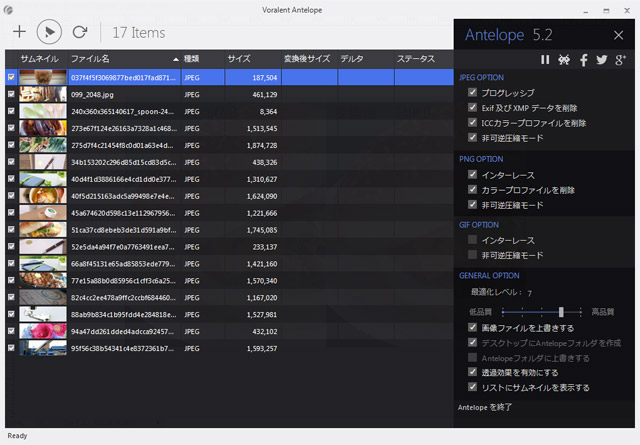
Task: Select file 34b153202c296d85d15cd83d5c
Action: pos(124,162)
